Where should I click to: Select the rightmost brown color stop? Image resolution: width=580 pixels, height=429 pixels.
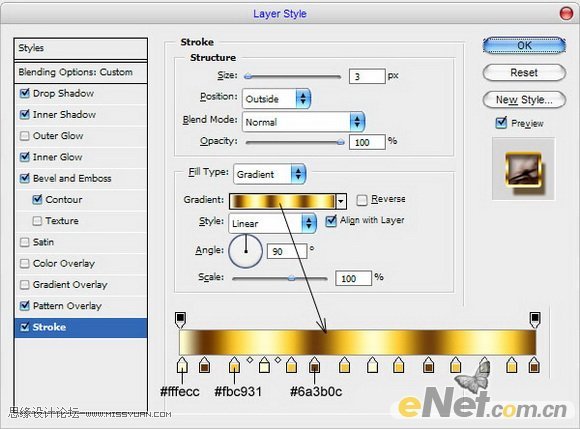point(534,365)
